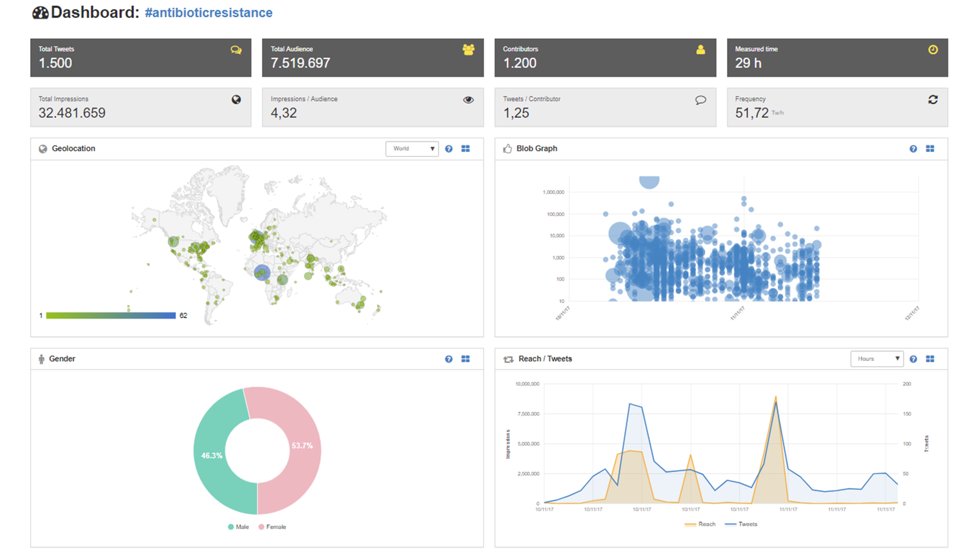The height and width of the screenshot is (551, 980).
Task: Open the #antibioticresistance hashtag link
Action: (x=208, y=12)
